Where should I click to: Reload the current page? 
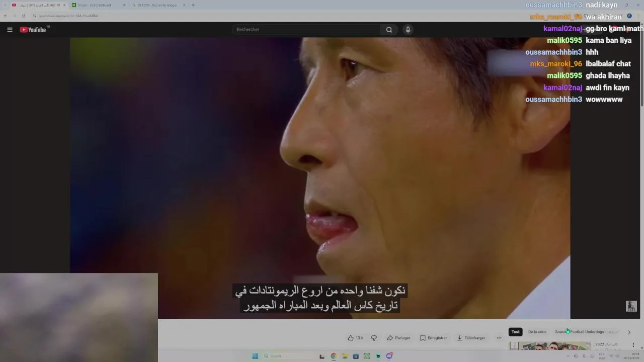pyautogui.click(x=23, y=16)
